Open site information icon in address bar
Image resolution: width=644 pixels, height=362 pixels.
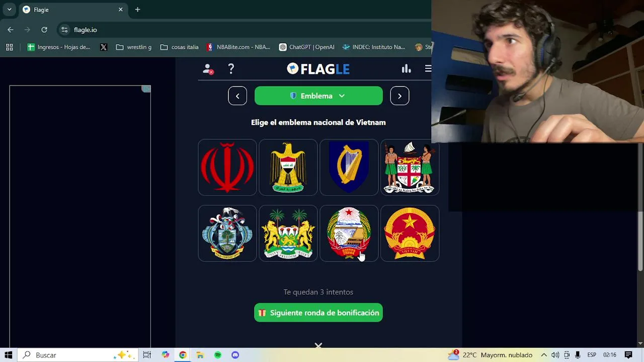tap(64, 30)
